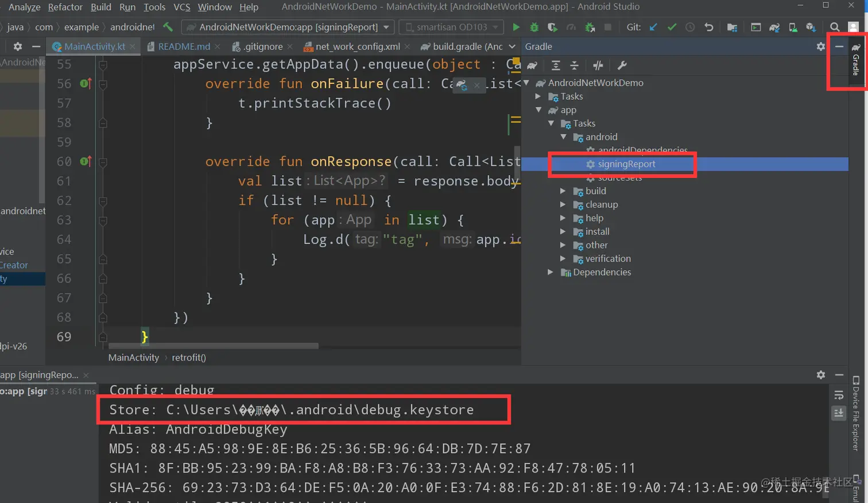Viewport: 868px width, 503px height.
Task: Open Search Everywhere magnifier
Action: tap(835, 27)
